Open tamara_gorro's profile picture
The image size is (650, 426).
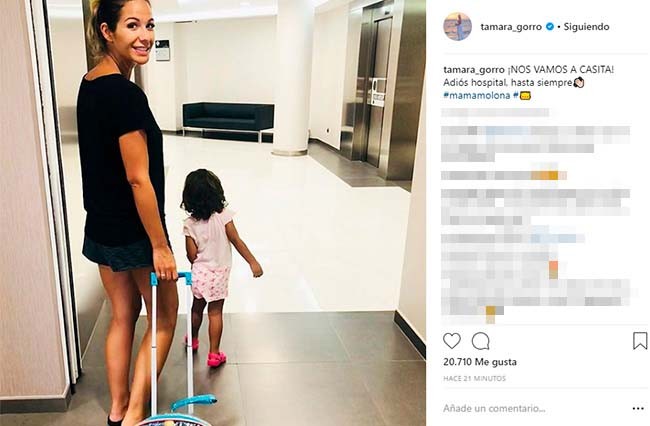(458, 27)
